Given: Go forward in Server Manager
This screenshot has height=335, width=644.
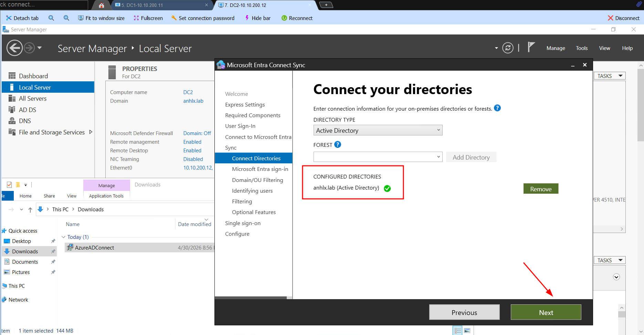Looking at the screenshot, I should (29, 48).
